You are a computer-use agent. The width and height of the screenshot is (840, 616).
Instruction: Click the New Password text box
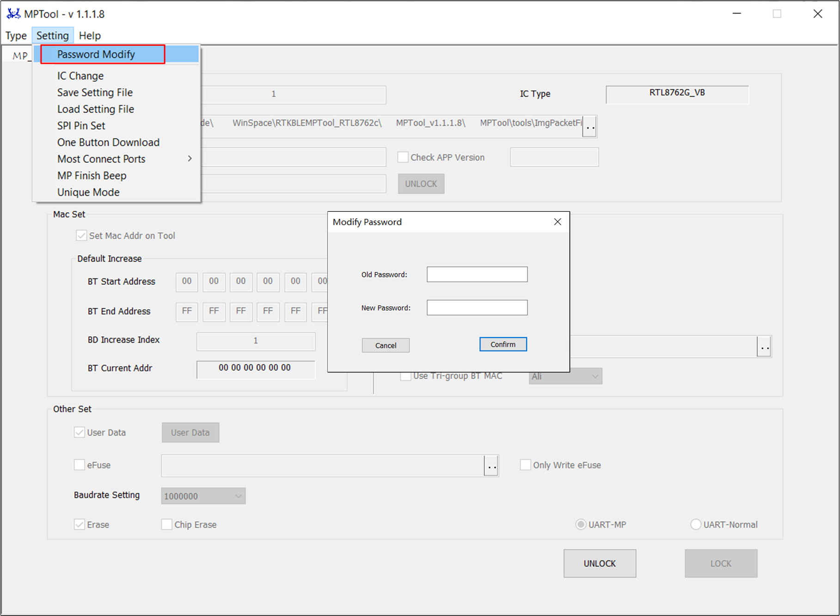click(477, 308)
